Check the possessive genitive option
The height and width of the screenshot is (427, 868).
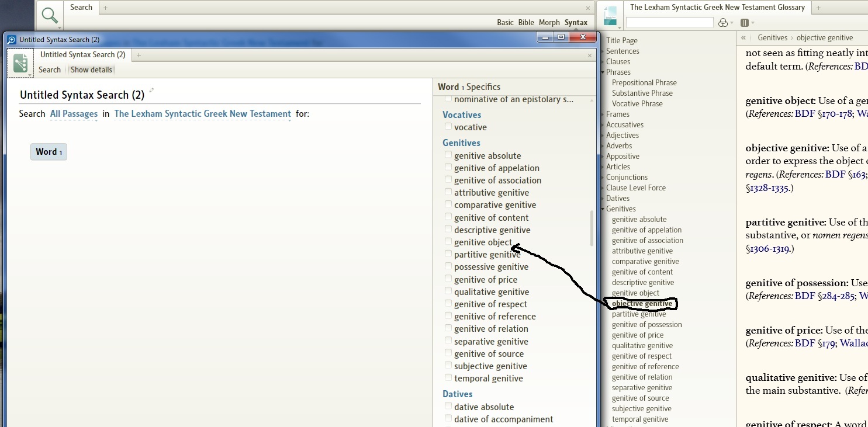point(448,266)
